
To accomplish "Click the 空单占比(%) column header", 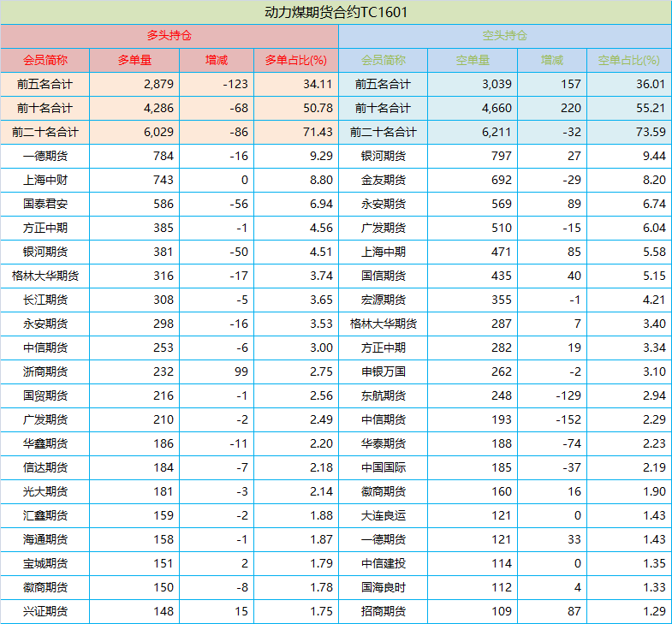I will tap(628, 60).
